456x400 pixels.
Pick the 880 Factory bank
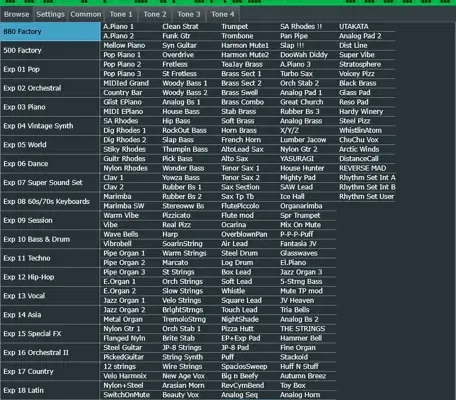tap(50, 31)
